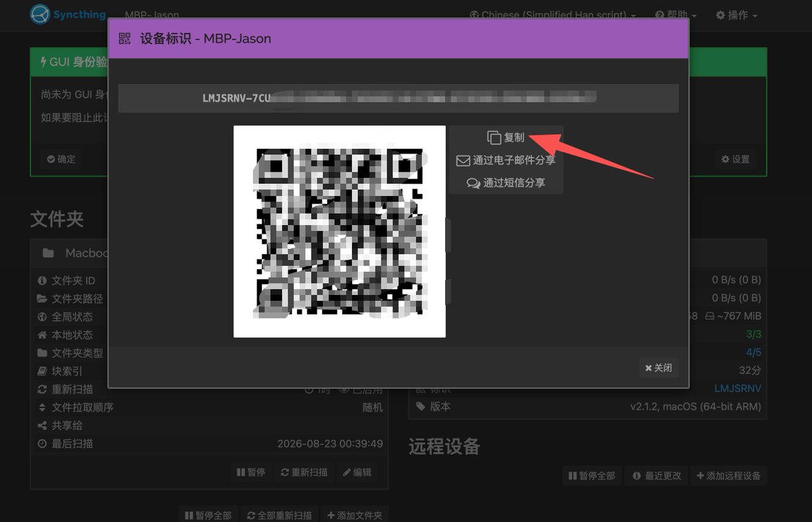
Task: Click the 文件夹 ID info icon
Action: [42, 280]
